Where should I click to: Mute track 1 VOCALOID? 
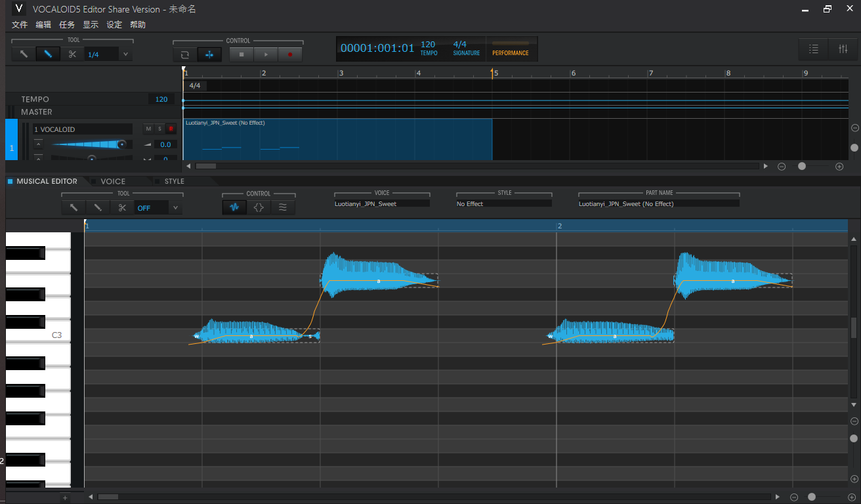[x=148, y=129]
